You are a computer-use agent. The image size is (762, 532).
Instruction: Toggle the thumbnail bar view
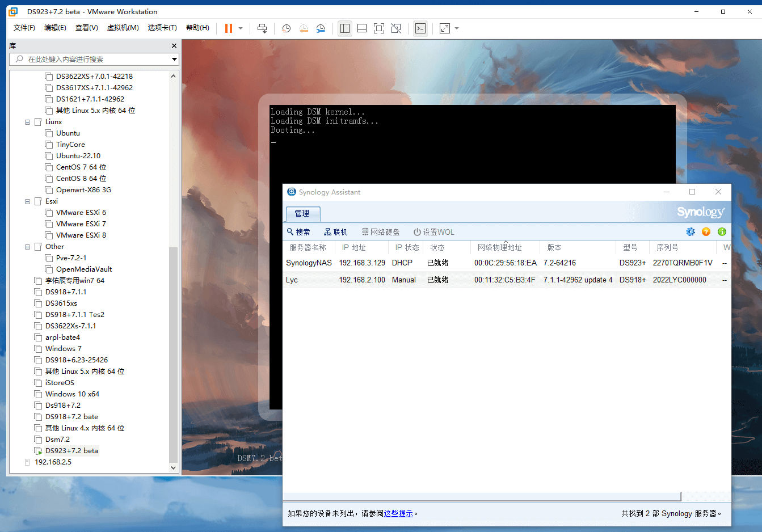click(362, 28)
